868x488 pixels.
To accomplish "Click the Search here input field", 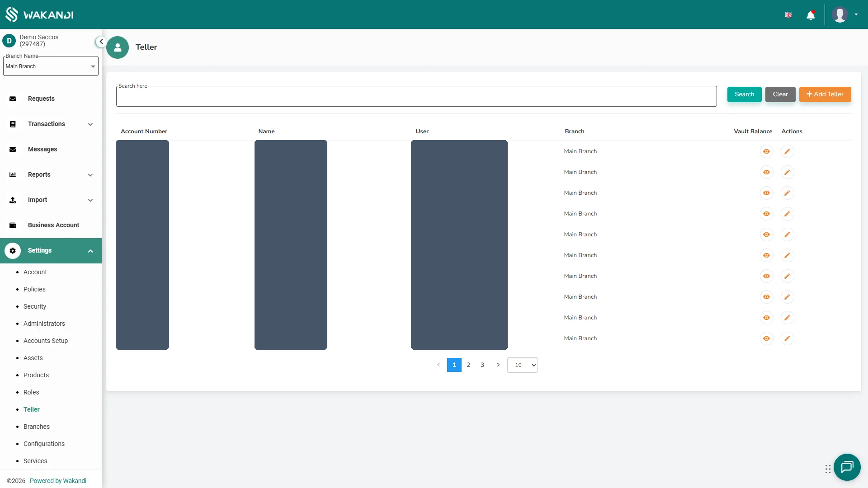I will [416, 96].
